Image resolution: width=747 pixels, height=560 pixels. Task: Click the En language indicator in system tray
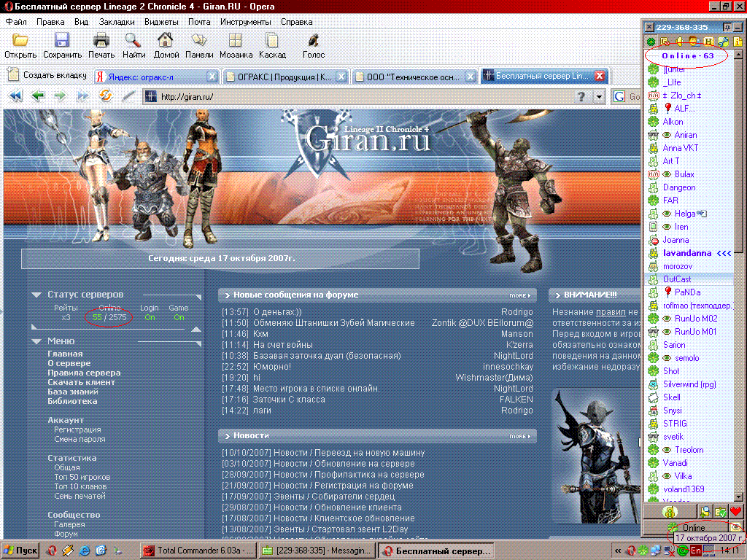click(695, 551)
